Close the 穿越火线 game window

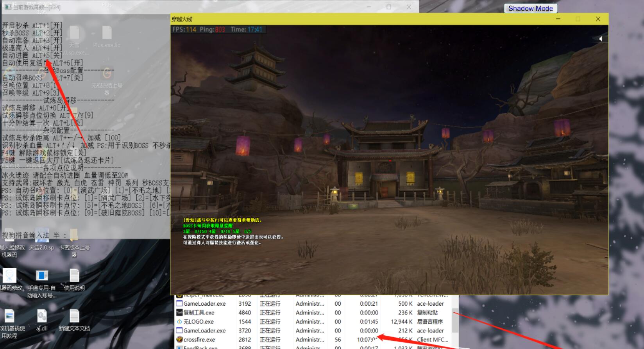598,19
